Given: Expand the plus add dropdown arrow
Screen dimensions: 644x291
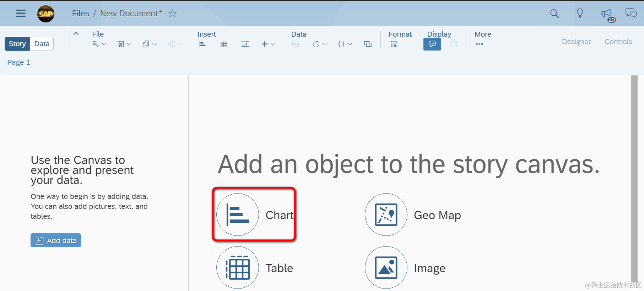Looking at the screenshot, I should [x=273, y=44].
